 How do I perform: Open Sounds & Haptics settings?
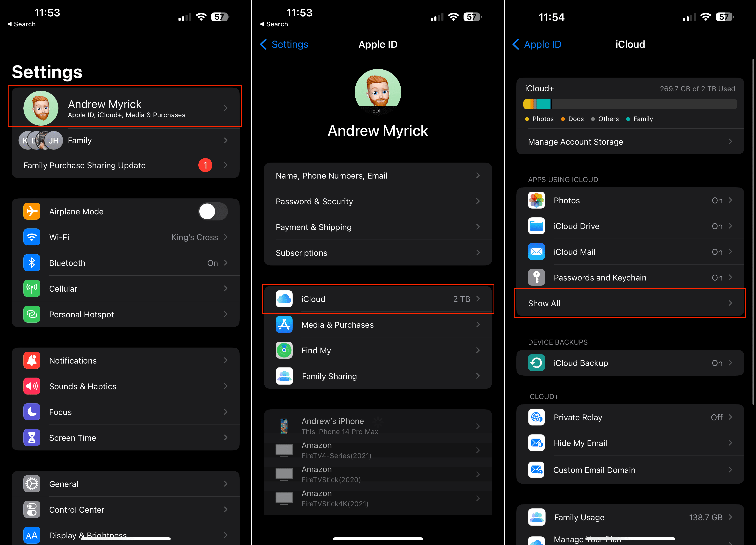(x=125, y=386)
